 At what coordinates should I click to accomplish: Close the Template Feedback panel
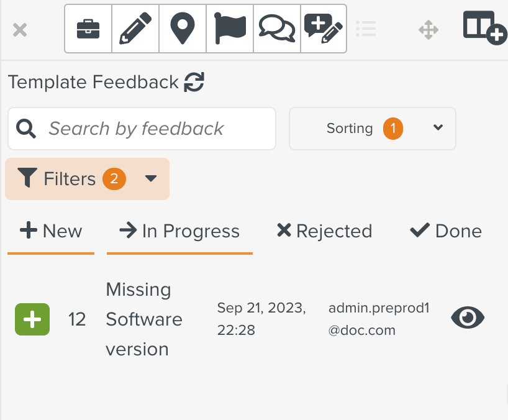[x=19, y=29]
